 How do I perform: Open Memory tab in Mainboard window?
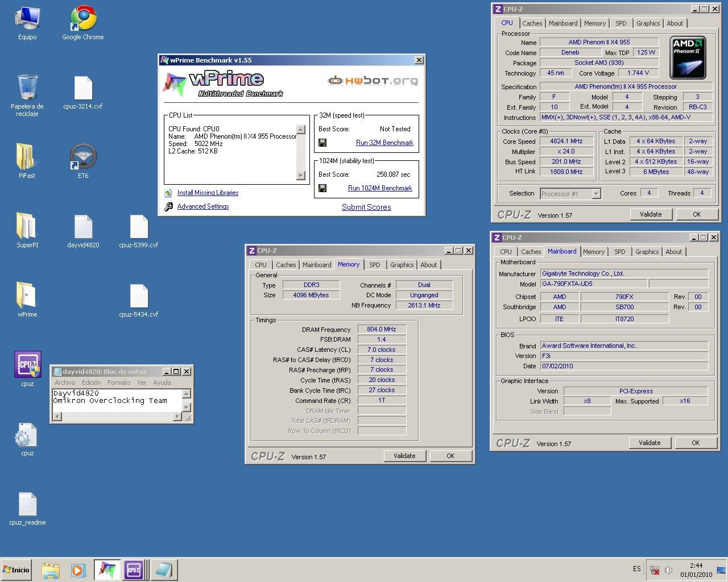pyautogui.click(x=594, y=252)
